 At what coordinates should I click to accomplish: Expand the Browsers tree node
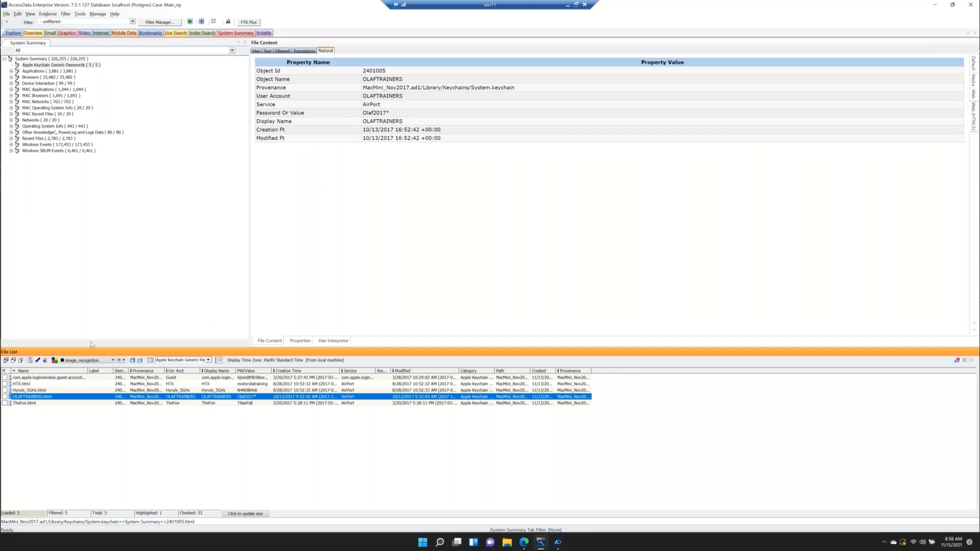(11, 77)
